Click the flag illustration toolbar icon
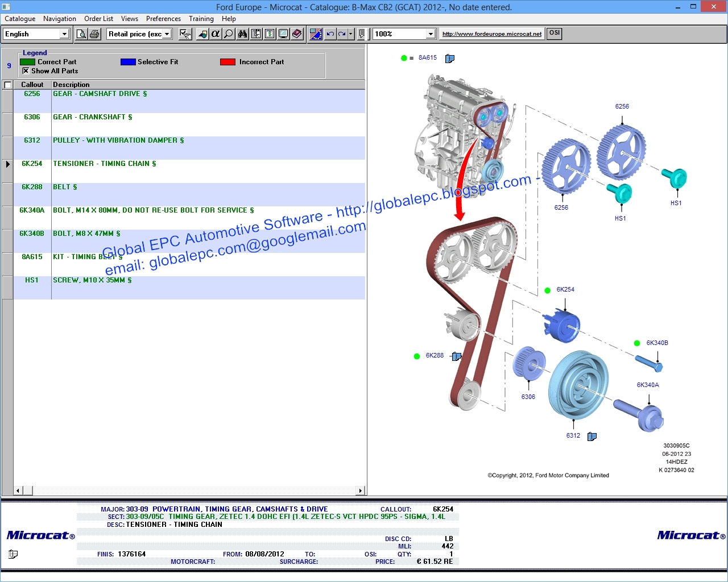The height and width of the screenshot is (582, 728). [x=316, y=34]
